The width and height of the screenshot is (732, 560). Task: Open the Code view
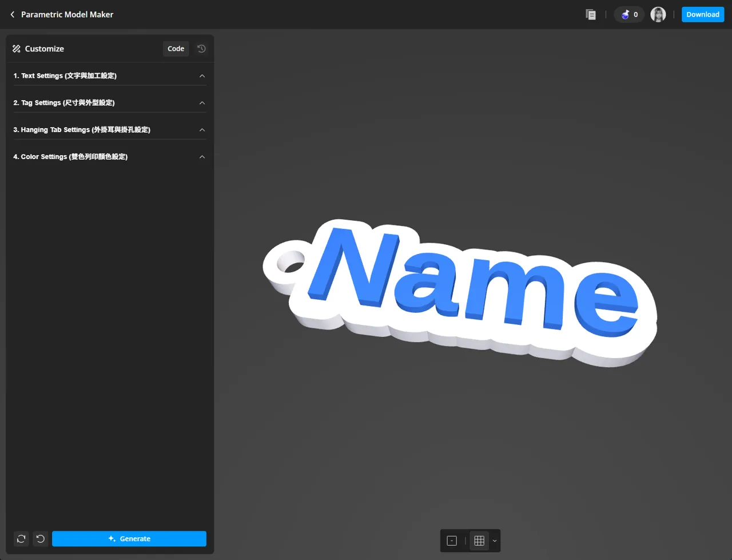176,49
